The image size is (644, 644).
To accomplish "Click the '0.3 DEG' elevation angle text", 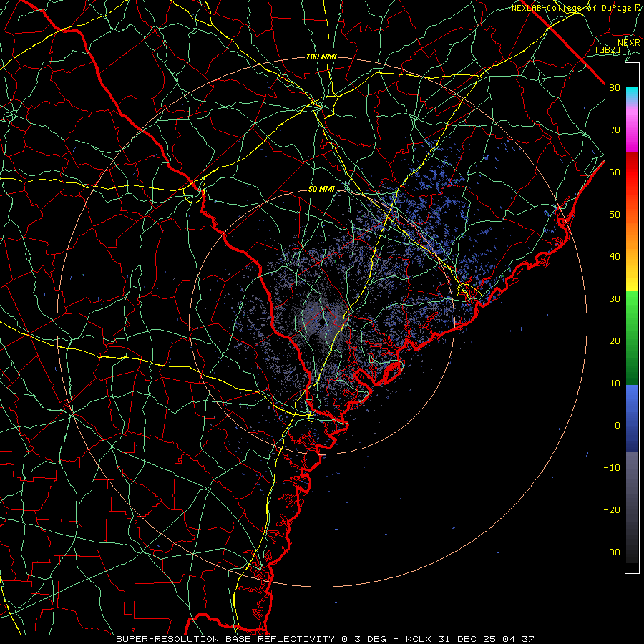I will [364, 639].
